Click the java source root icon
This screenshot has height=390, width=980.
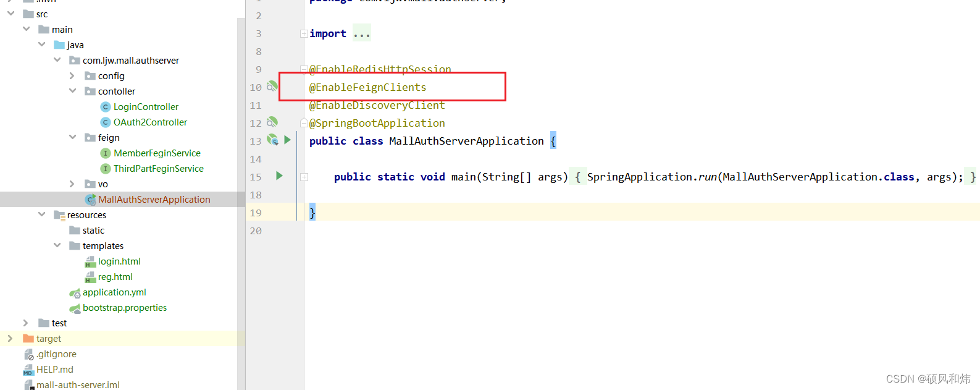pyautogui.click(x=59, y=45)
